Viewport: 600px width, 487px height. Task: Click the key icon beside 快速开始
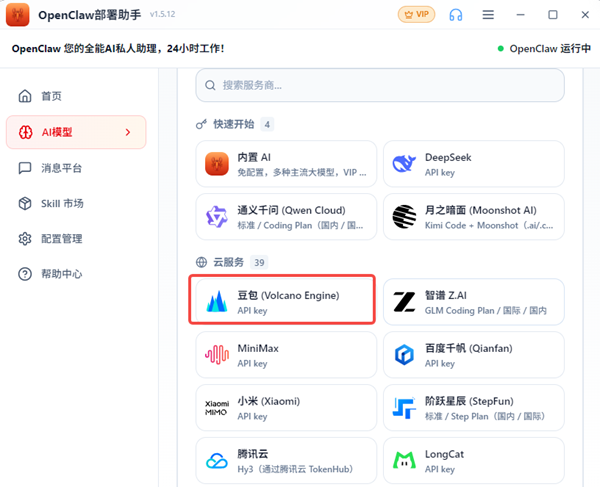tap(201, 124)
